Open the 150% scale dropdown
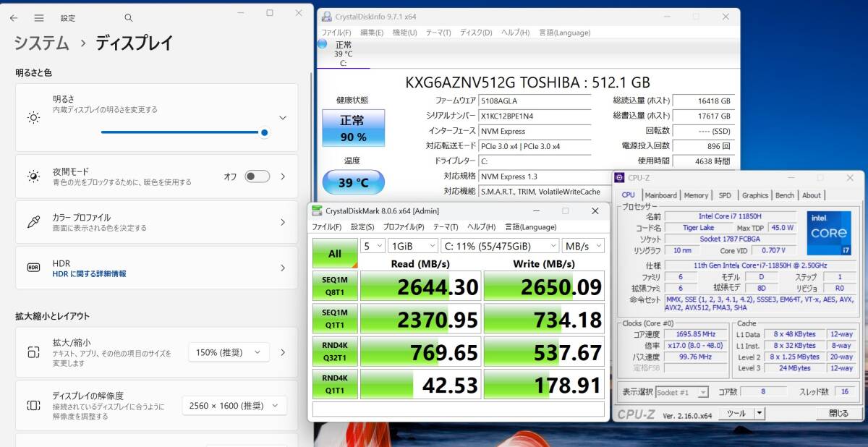868x447 pixels. coord(229,352)
